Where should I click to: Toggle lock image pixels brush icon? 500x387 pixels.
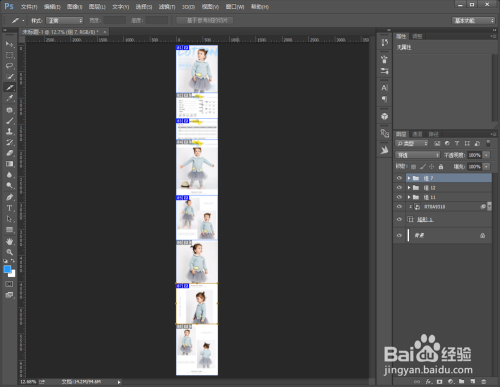(423, 166)
